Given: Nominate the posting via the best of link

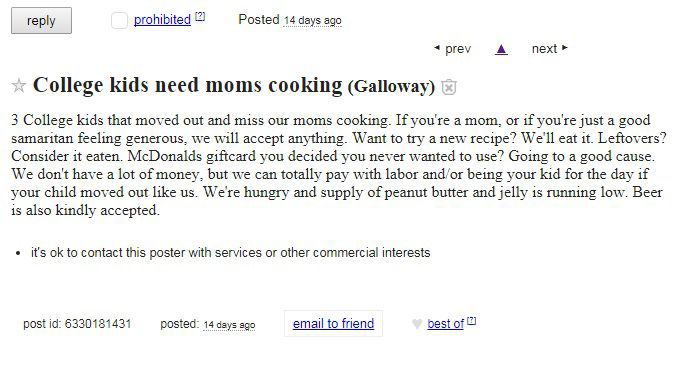Looking at the screenshot, I should tap(446, 324).
